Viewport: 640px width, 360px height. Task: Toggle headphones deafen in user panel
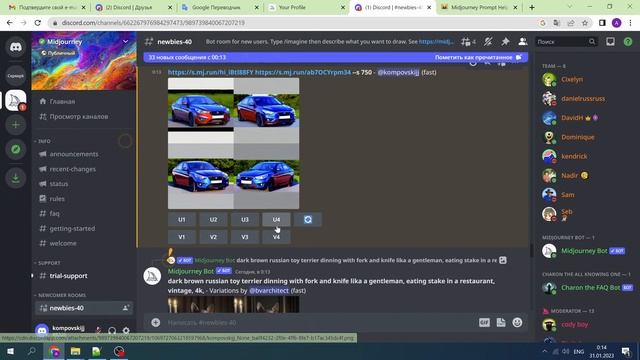pos(112,330)
